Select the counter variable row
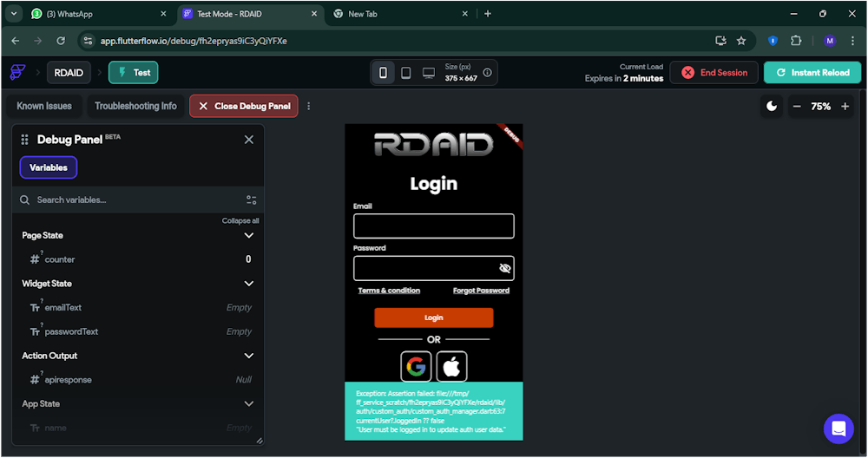The image size is (868, 458). pyautogui.click(x=138, y=259)
